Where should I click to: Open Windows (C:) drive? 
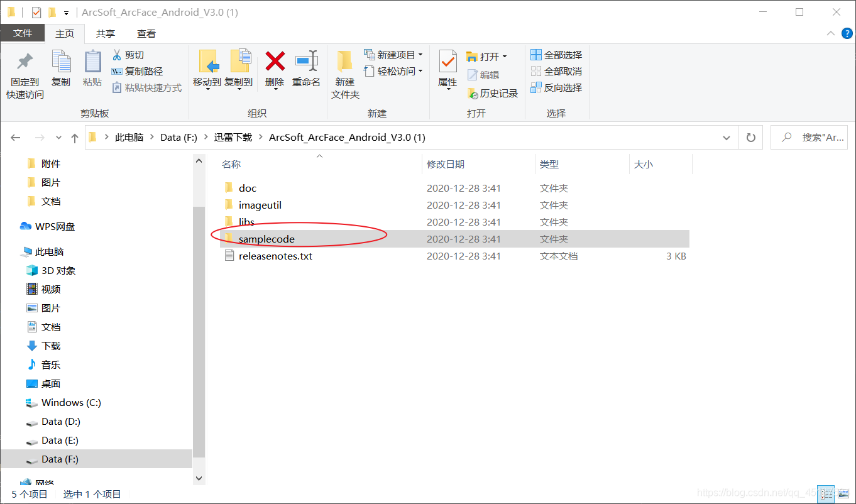pyautogui.click(x=63, y=402)
